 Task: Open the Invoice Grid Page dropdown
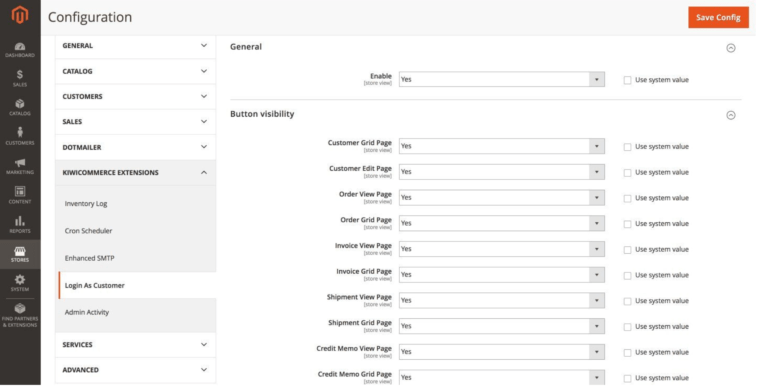click(502, 275)
